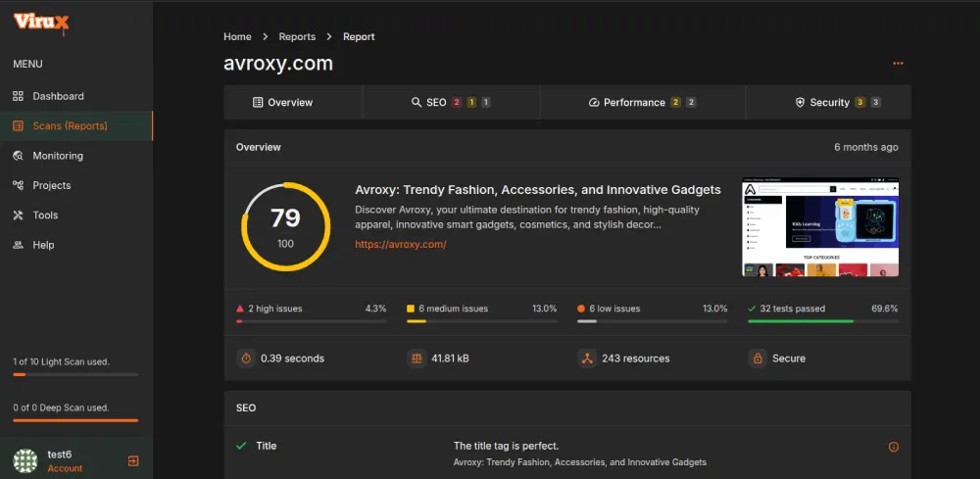980x479 pixels.
Task: Open the Monitoring section
Action: 76,156
